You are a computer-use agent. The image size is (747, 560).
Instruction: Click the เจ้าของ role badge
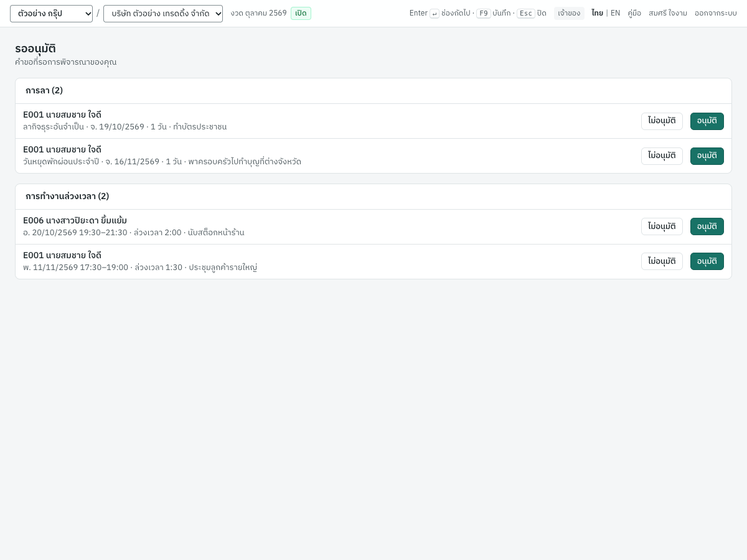pos(569,13)
